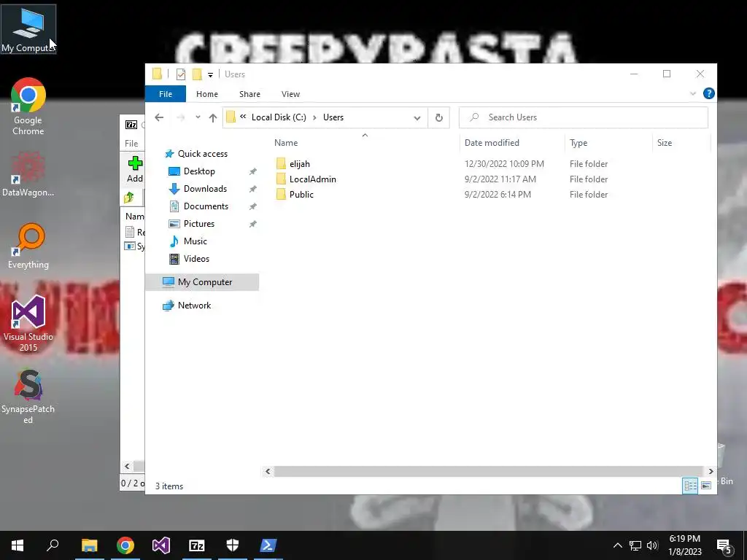The width and height of the screenshot is (747, 560).
Task: Click the Windows Start button
Action: click(18, 545)
